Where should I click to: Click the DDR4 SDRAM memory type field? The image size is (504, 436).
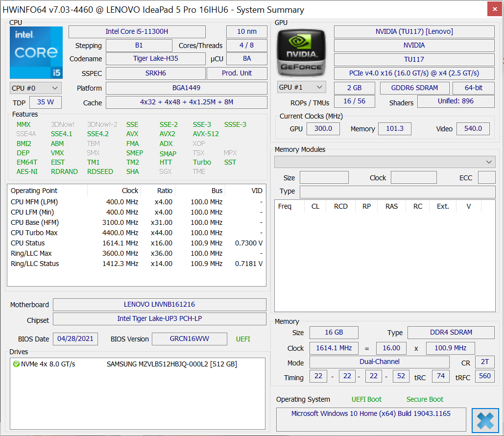click(x=451, y=333)
